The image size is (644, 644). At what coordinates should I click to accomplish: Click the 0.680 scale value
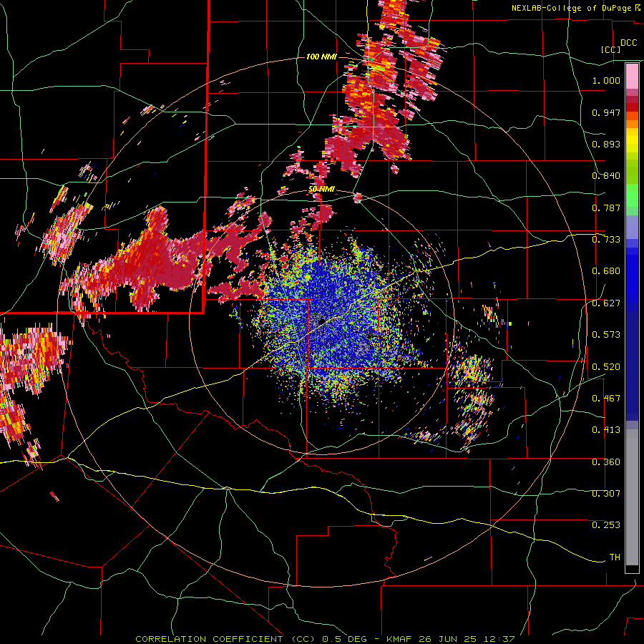point(606,271)
